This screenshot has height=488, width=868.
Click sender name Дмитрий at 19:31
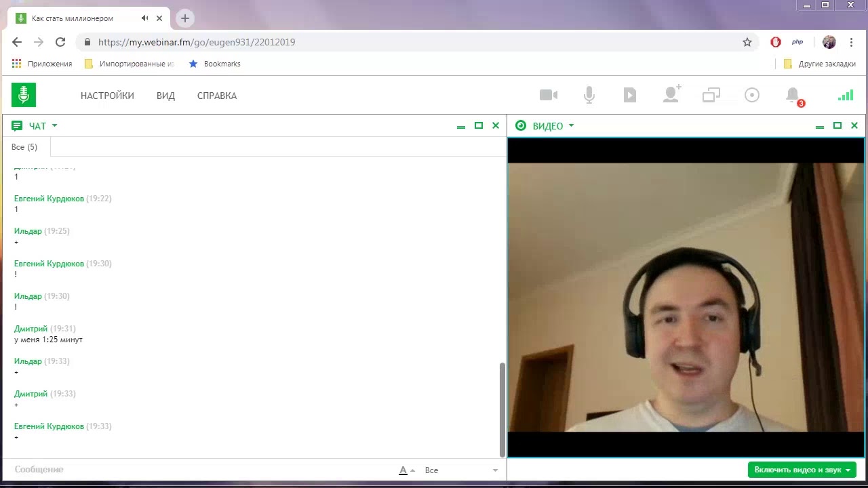point(31,329)
